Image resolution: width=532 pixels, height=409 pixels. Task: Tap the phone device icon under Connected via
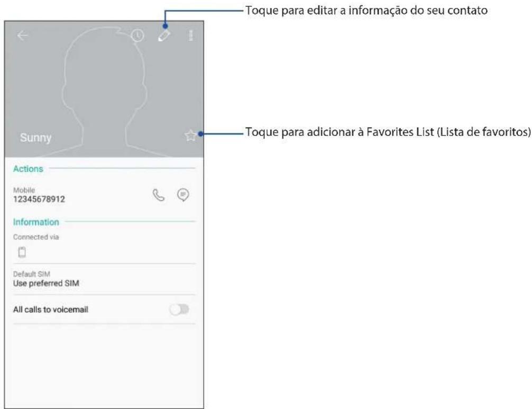pyautogui.click(x=22, y=252)
